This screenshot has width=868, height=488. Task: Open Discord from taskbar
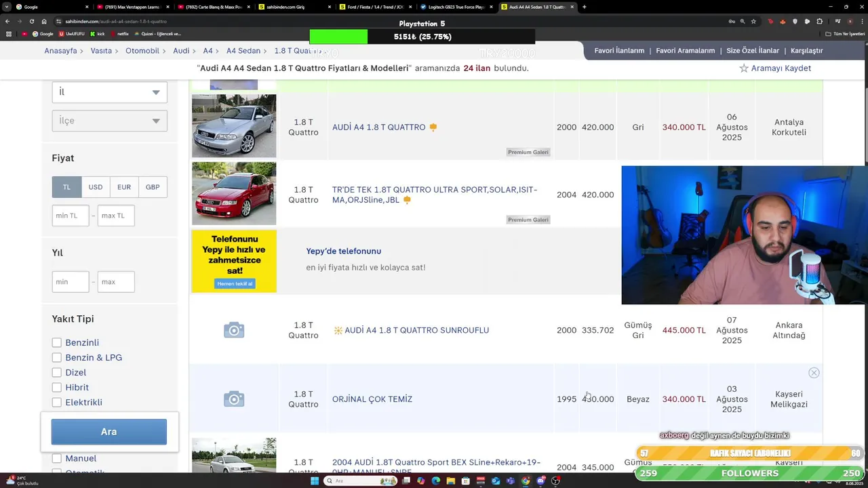coord(540,481)
